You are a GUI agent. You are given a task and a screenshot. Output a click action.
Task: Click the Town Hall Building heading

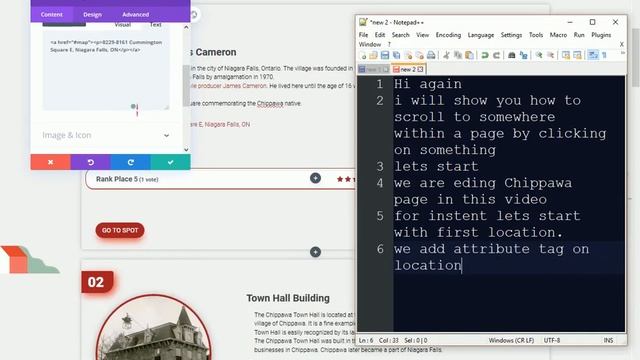tap(288, 298)
